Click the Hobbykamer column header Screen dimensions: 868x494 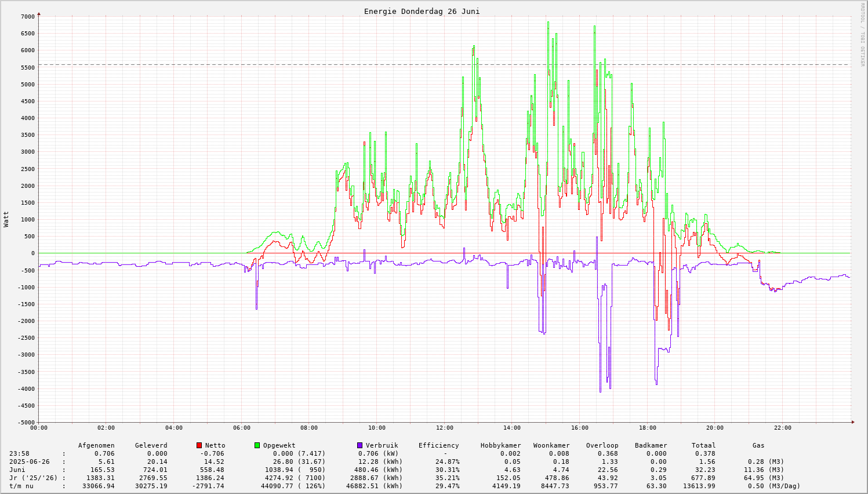[x=500, y=445]
